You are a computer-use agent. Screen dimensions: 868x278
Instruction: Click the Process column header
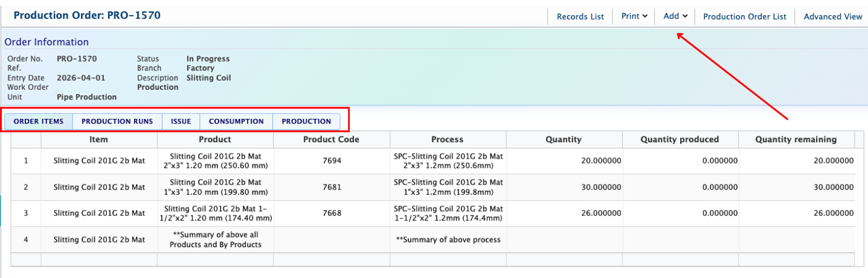[x=448, y=139]
